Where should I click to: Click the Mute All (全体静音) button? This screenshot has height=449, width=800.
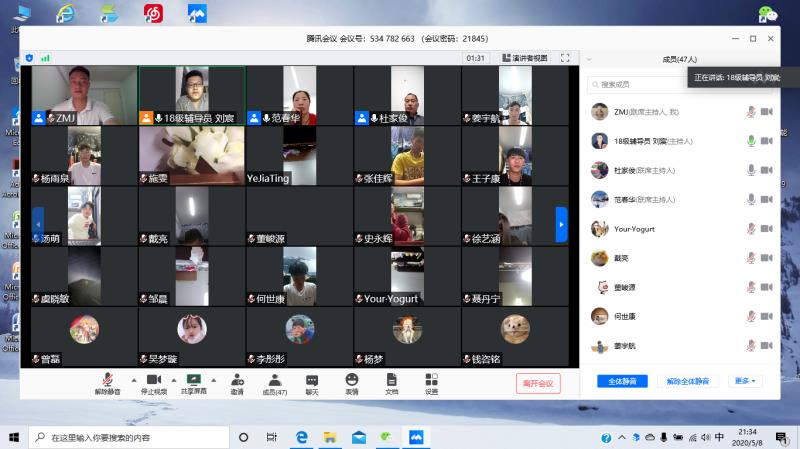(x=622, y=381)
